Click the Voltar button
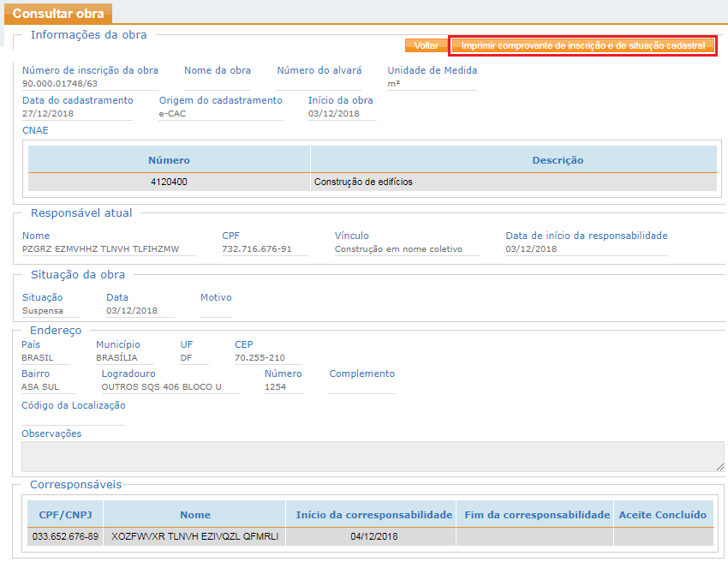Image resolution: width=728 pixels, height=562 pixels. [x=426, y=45]
